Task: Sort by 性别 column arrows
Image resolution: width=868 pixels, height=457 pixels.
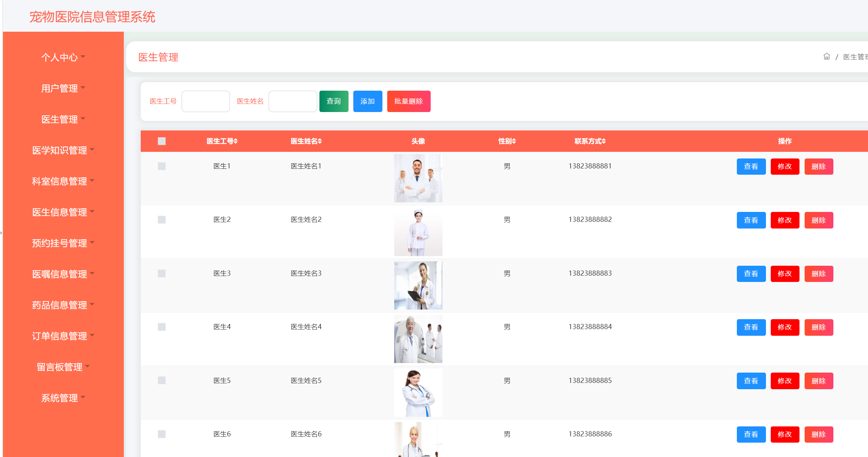Action: tap(514, 141)
